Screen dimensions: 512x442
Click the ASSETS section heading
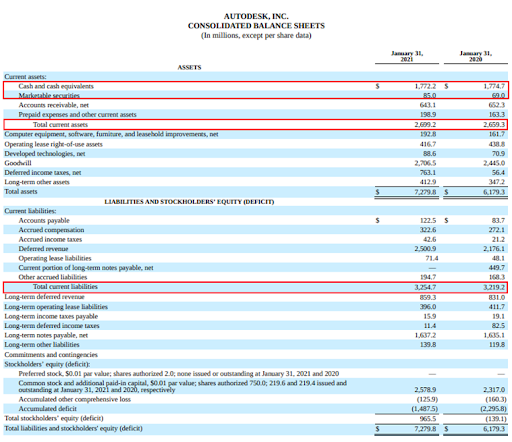189,67
